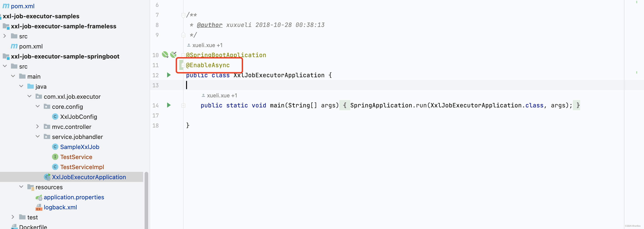This screenshot has height=229, width=644.
Task: Click the XxlJobExecutorApplication class name in code
Action: [279, 75]
